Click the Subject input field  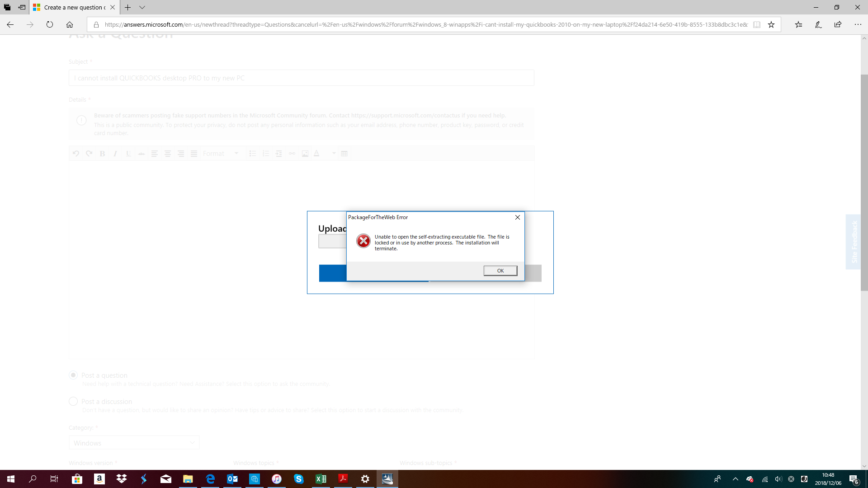point(302,78)
